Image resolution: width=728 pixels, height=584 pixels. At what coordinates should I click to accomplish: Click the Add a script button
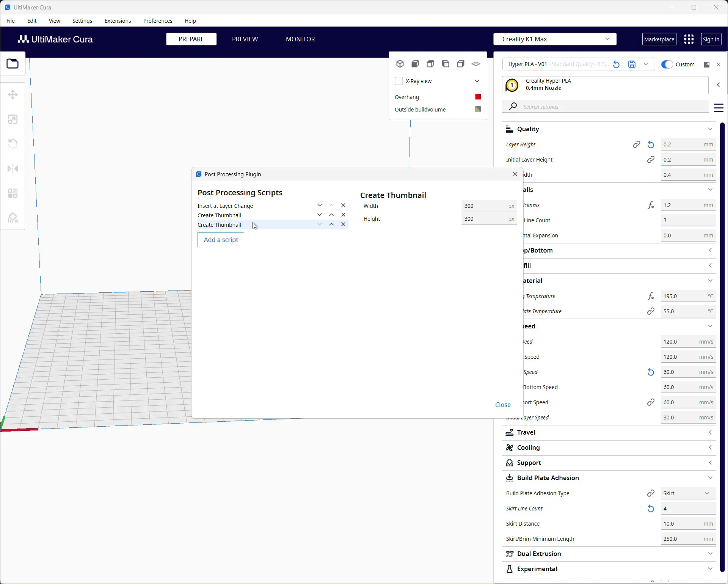(x=221, y=240)
